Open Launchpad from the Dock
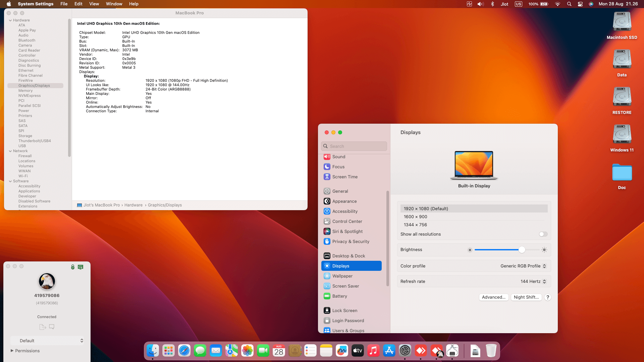 168,351
